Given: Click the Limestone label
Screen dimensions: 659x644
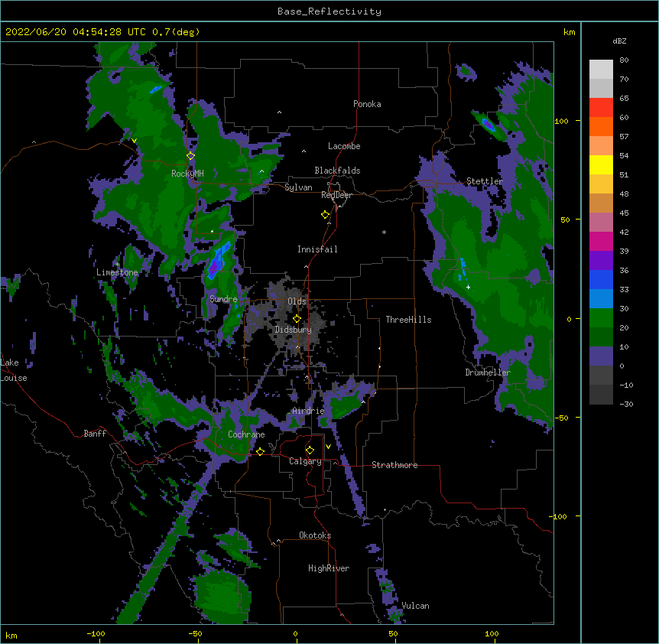Looking at the screenshot, I should [117, 272].
